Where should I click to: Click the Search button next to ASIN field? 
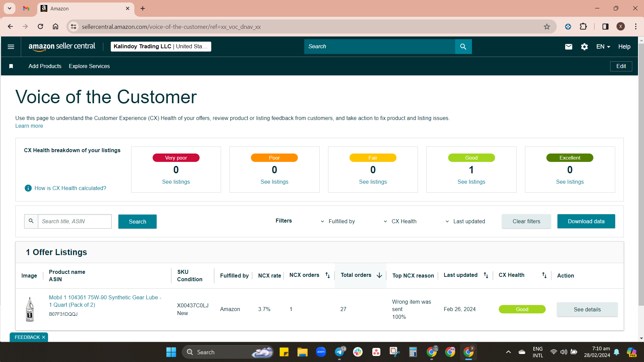coord(138,222)
